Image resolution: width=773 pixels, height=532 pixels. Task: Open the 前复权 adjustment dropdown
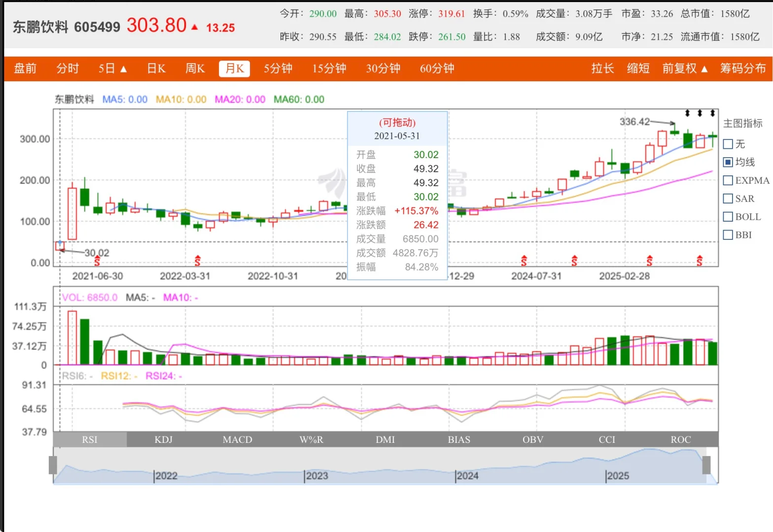[x=685, y=68]
